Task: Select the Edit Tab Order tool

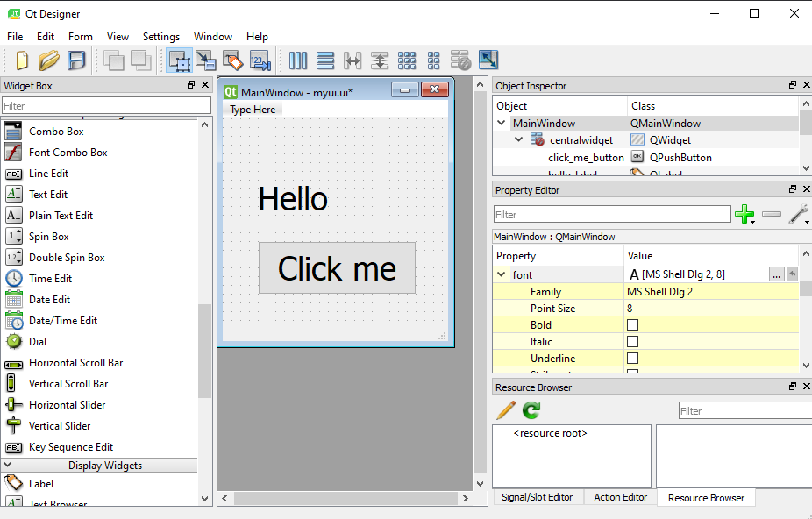Action: click(x=260, y=60)
